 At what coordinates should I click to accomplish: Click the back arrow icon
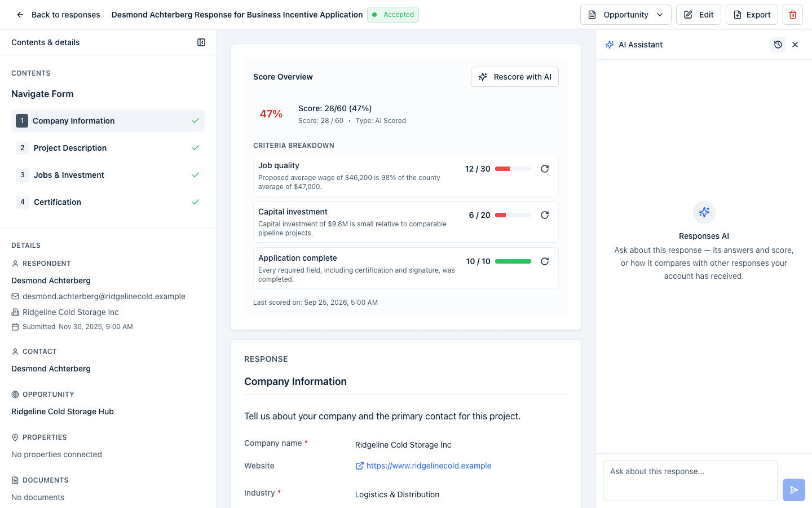pyautogui.click(x=20, y=15)
